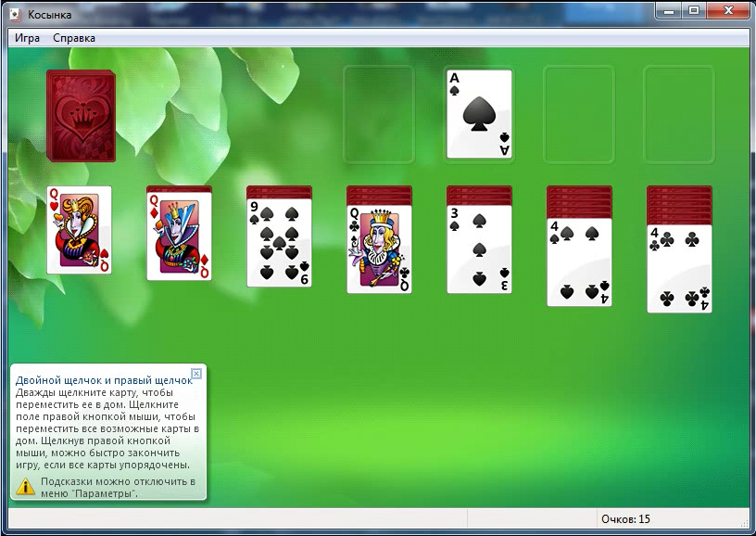756x536 pixels.
Task: Open the Игра menu
Action: 27,38
